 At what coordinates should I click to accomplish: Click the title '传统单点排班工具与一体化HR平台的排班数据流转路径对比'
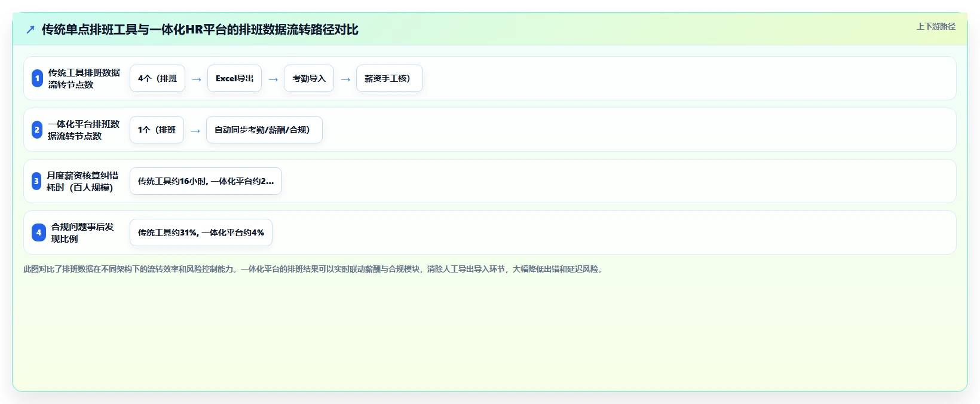pos(200,29)
